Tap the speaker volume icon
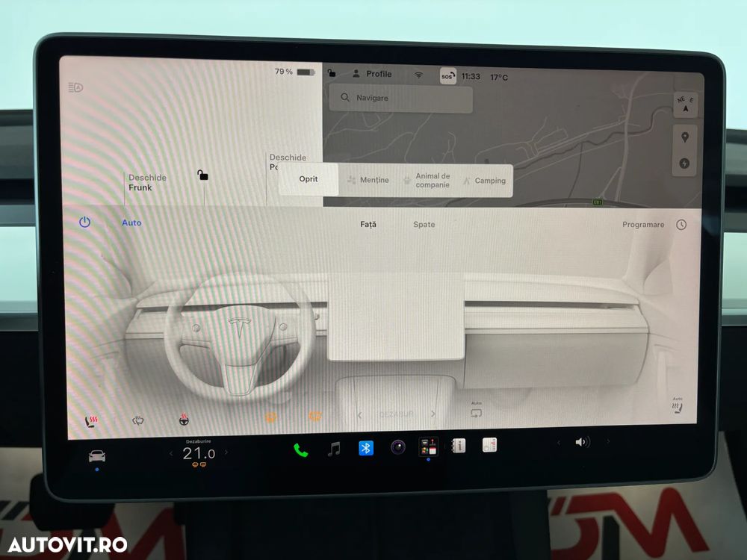The image size is (747, 560). [582, 442]
